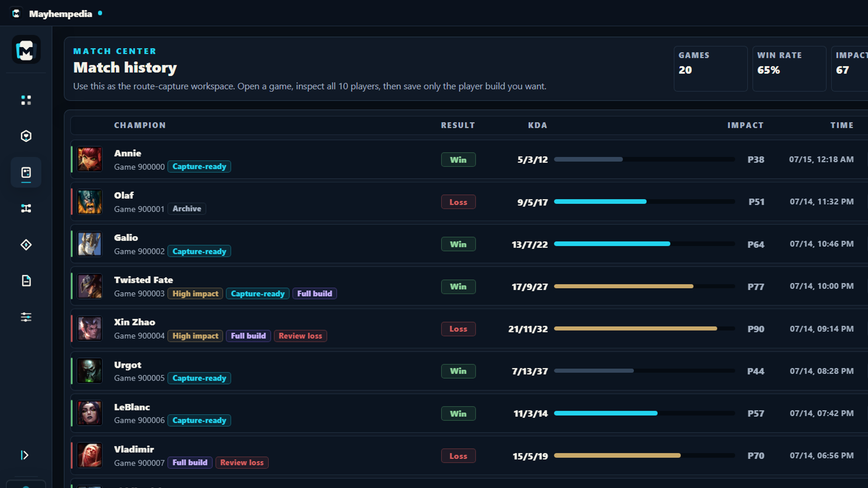Click the time 07/14, 08:28 PM

821,371
